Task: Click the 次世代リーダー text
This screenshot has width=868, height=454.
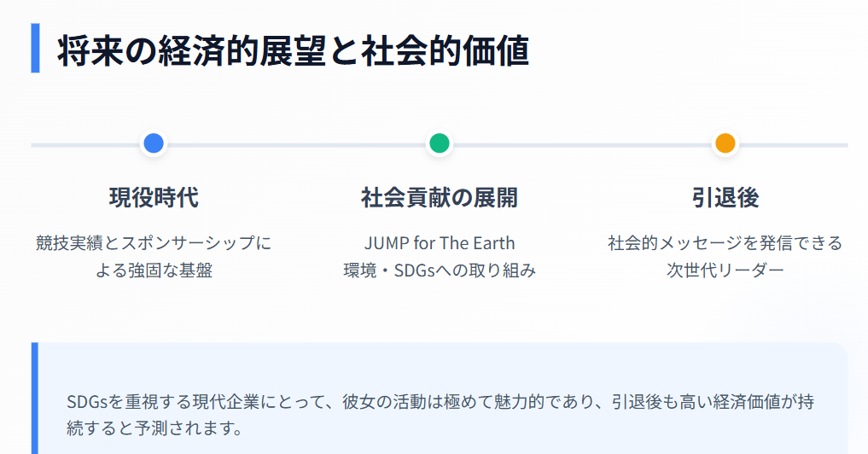Action: point(725,271)
